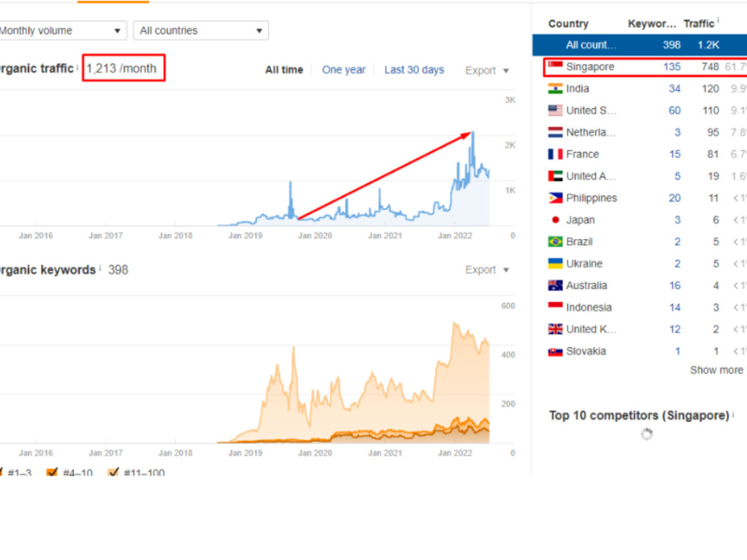Image resolution: width=747 pixels, height=560 pixels.
Task: Click the Netherlands country name
Action: 591,132
